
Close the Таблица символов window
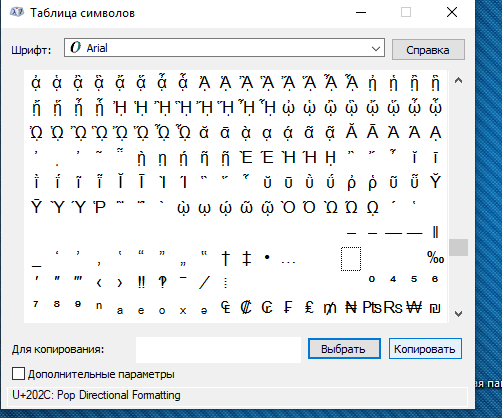pos(452,13)
